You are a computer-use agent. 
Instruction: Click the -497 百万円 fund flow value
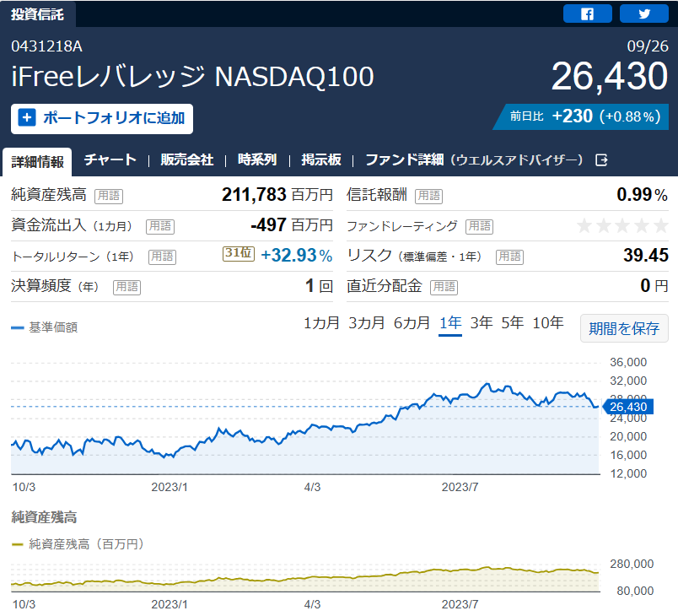(292, 225)
